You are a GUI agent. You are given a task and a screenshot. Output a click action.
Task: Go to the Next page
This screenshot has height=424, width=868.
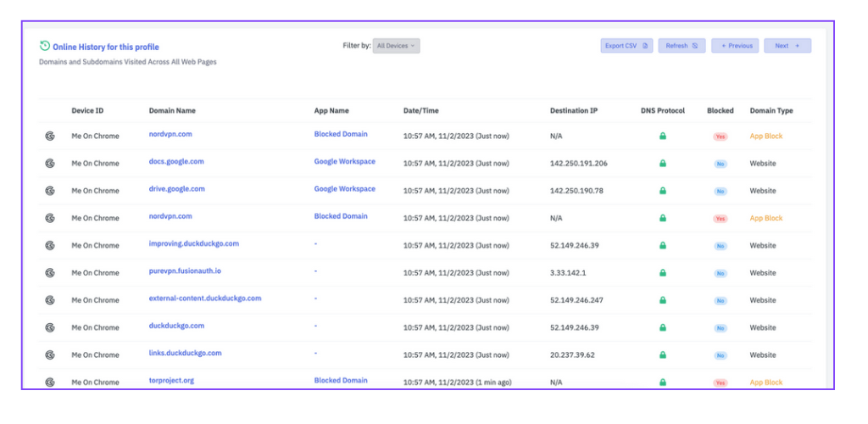coord(787,46)
